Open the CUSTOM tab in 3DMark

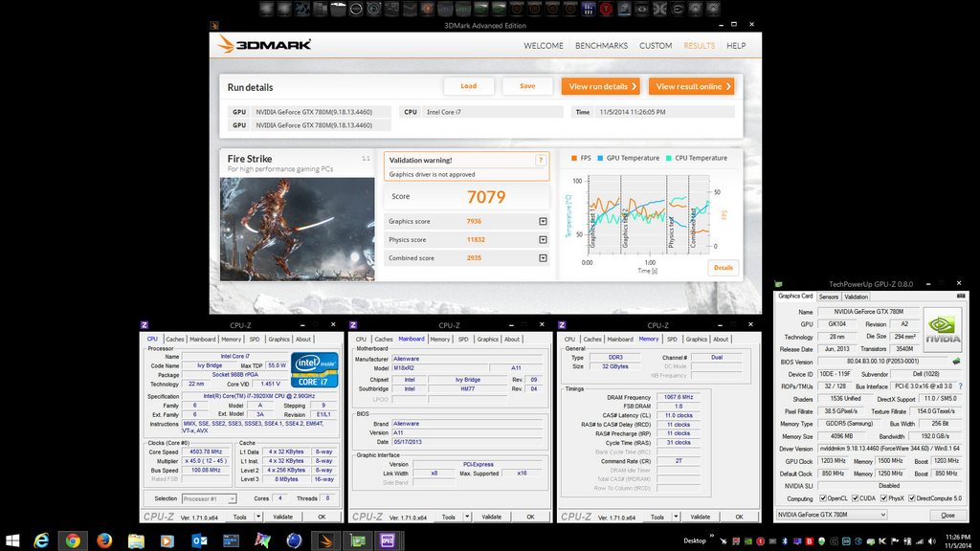656,46
